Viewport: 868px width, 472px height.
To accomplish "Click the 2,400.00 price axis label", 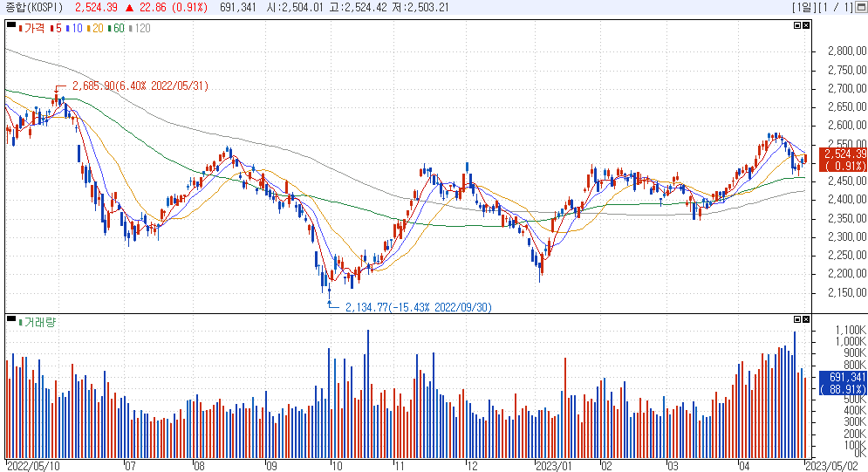I will [x=847, y=200].
